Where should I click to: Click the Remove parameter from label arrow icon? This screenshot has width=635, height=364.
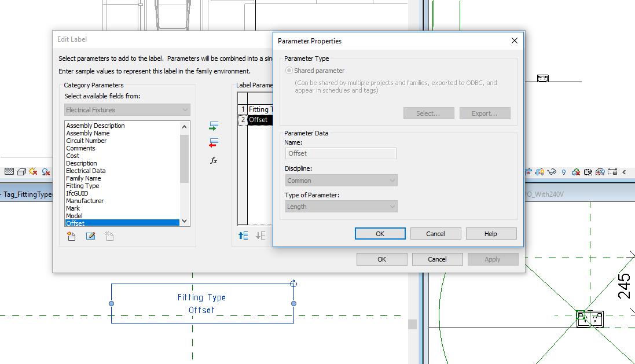pyautogui.click(x=214, y=142)
